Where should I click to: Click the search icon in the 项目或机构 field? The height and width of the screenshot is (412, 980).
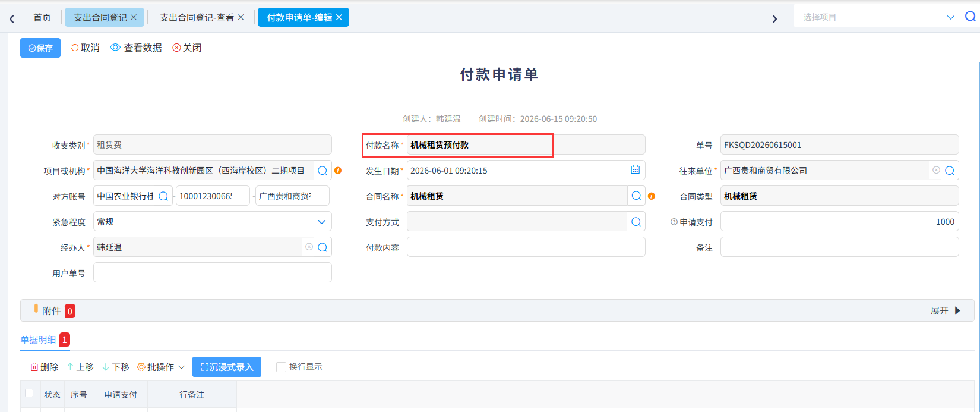click(323, 171)
